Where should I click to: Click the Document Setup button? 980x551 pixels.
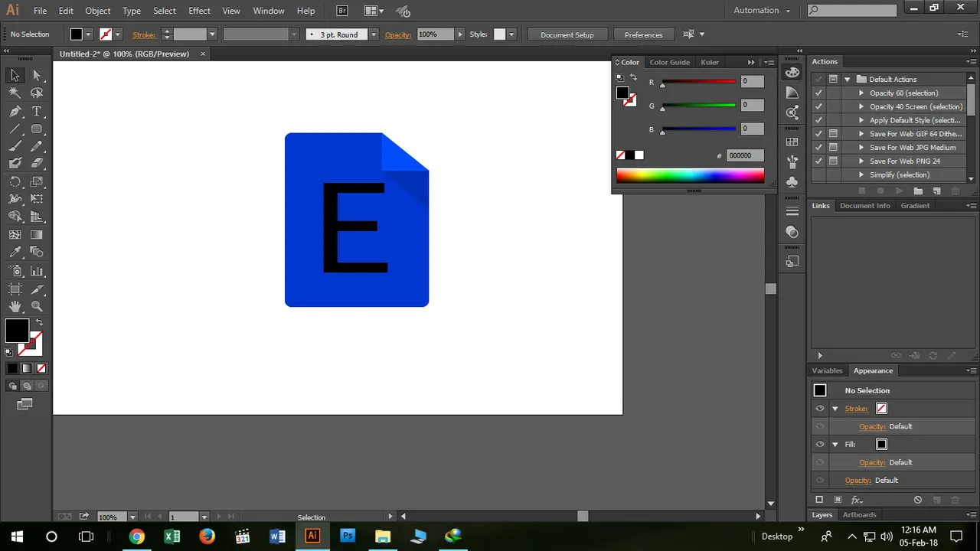[x=567, y=34]
